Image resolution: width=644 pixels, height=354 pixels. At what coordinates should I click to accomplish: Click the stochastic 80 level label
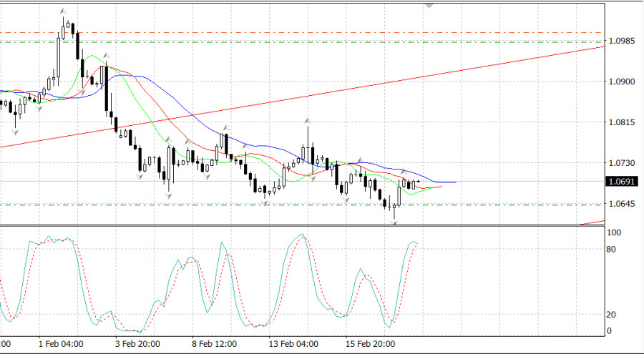(x=613, y=250)
